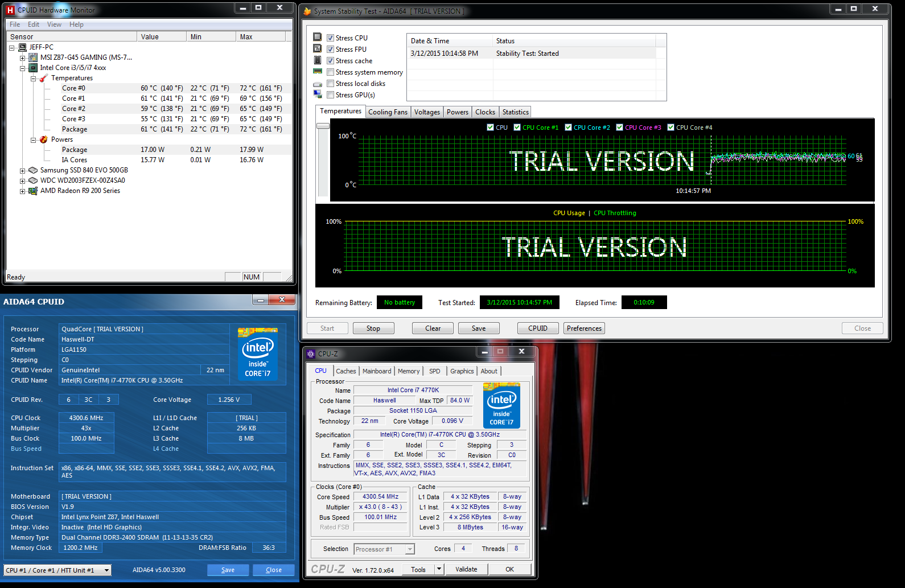This screenshot has width=905, height=588.
Task: Toggle the CPU graph checkbox in temperature chart
Action: [490, 127]
